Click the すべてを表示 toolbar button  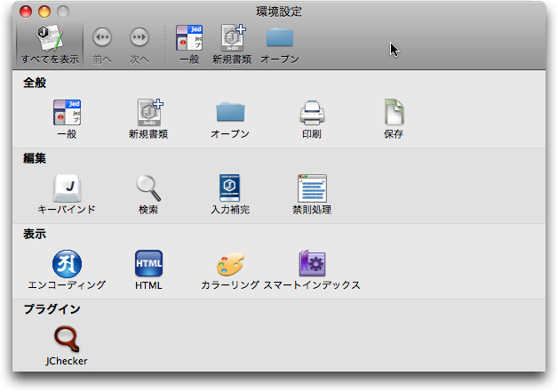pyautogui.click(x=50, y=44)
